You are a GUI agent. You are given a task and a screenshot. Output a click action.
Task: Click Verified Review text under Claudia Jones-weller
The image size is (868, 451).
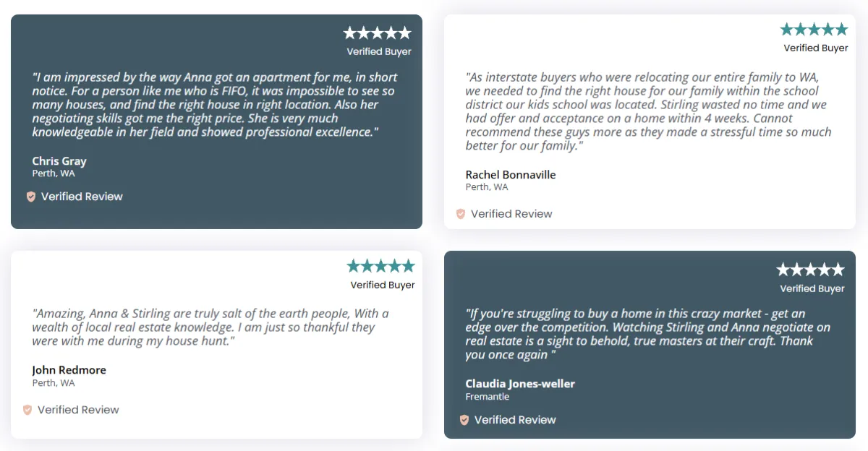click(x=515, y=420)
